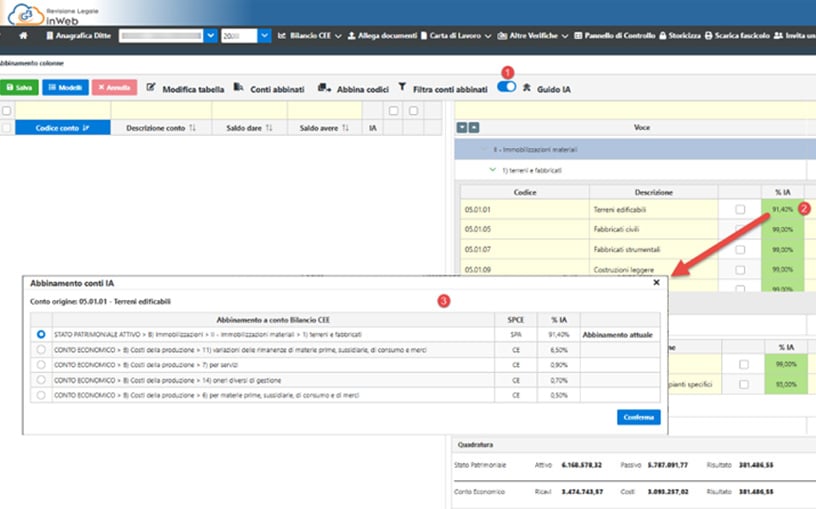Click code 05.01.05 cell
Image resolution: width=816 pixels, height=509 pixels.
pos(525,229)
